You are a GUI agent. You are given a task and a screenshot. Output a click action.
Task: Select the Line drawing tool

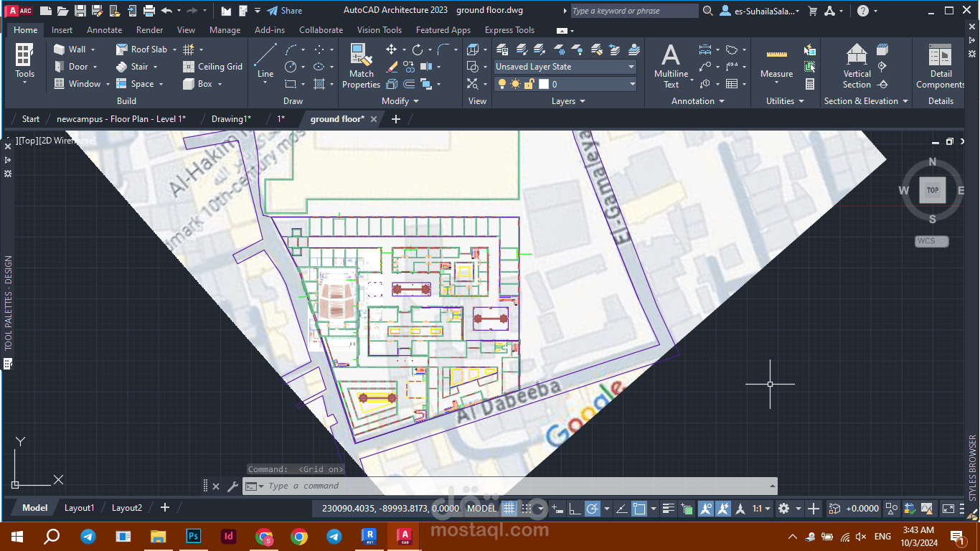(265, 61)
